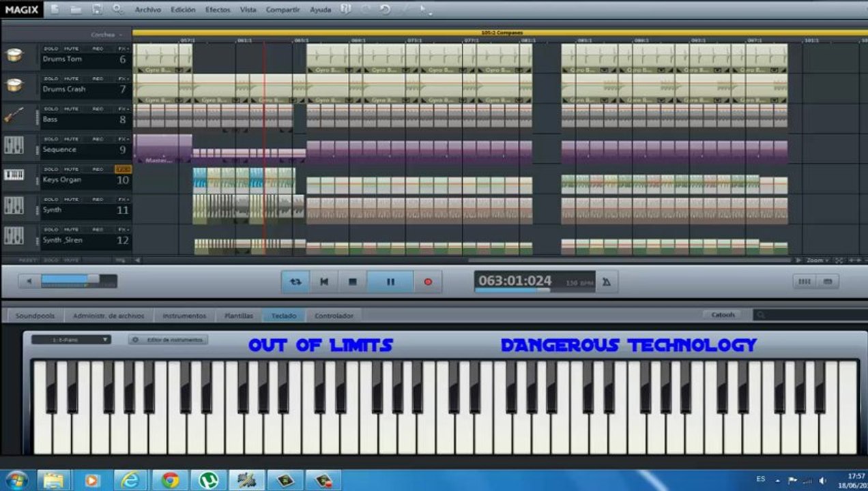Pause the playback
This screenshot has height=491, width=868.
[390, 282]
